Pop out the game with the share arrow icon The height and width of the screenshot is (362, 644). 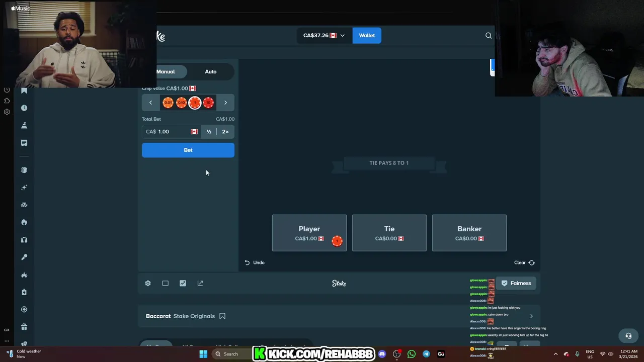200,283
